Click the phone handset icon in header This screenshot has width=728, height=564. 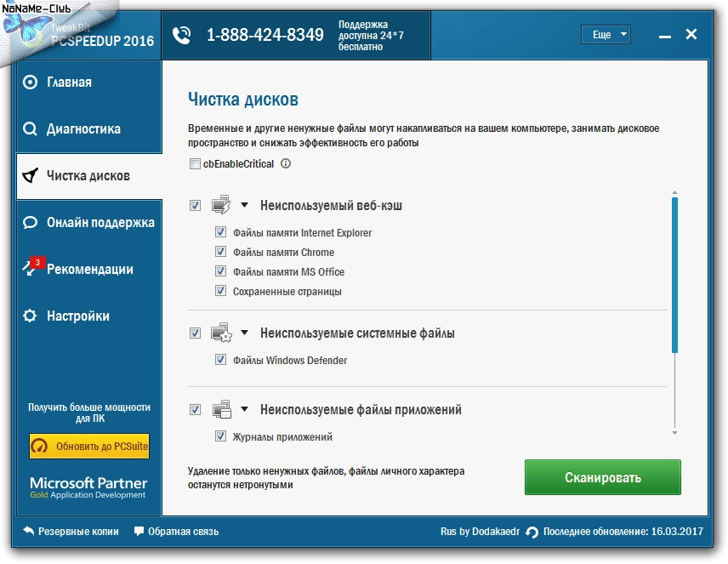tap(181, 35)
